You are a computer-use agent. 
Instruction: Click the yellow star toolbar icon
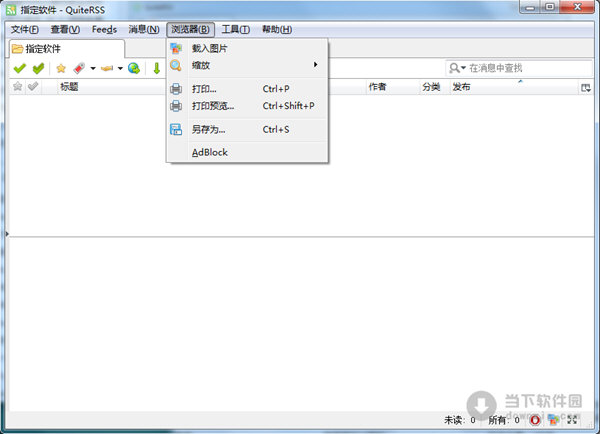point(61,69)
